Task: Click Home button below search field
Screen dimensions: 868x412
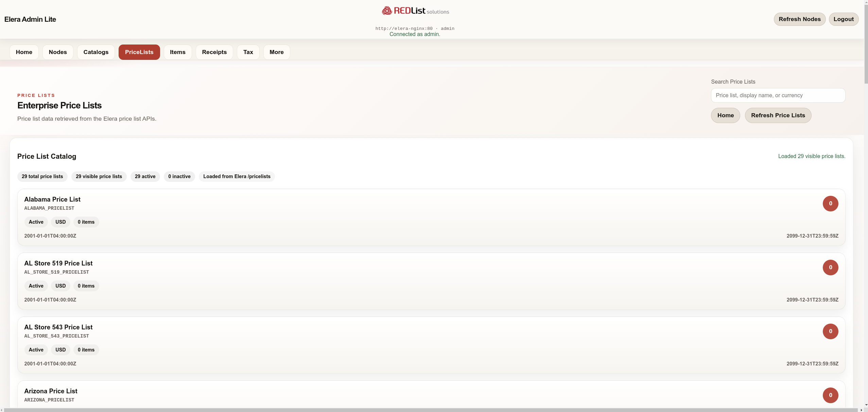Action: [725, 115]
